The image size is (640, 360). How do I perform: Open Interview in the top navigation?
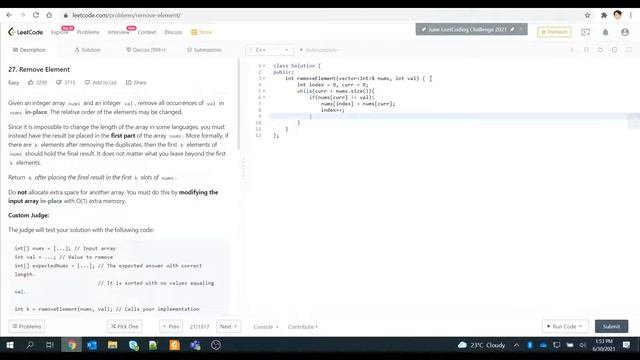[118, 32]
